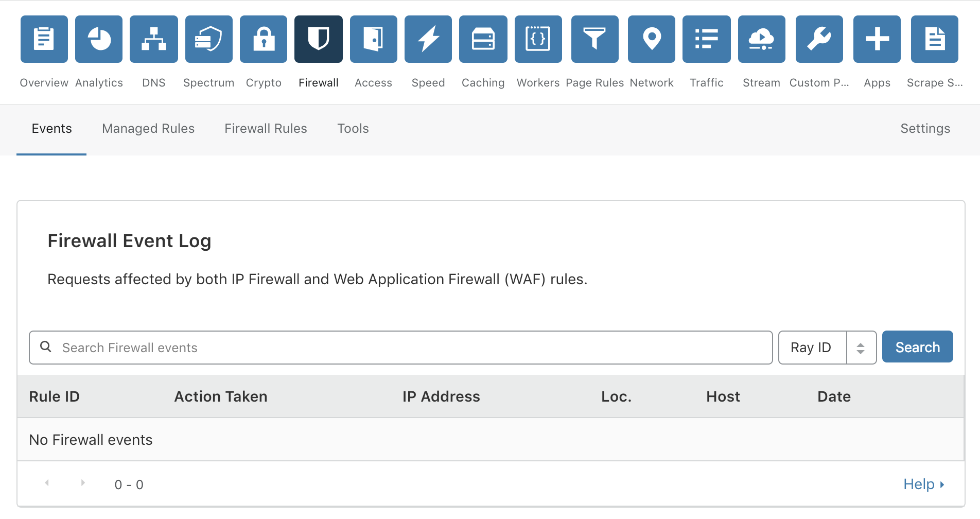This screenshot has height=519, width=980.
Task: Open the Apps plus icon
Action: tap(877, 39)
